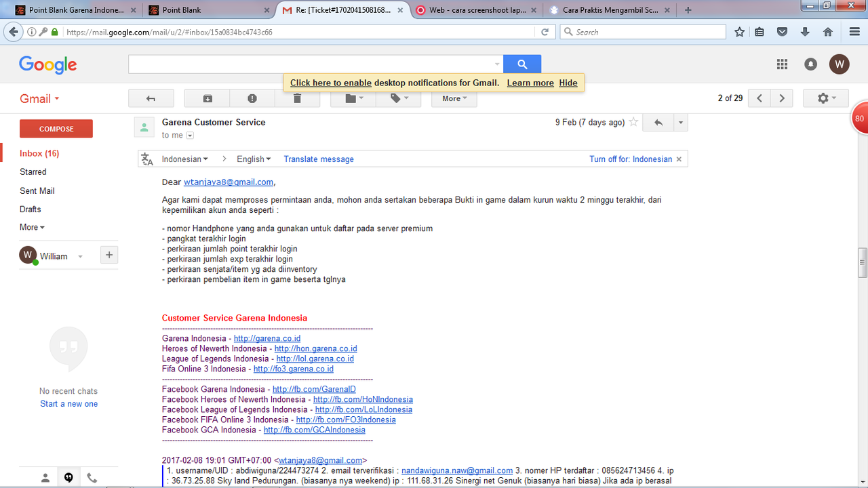
Task: Click the red 80 notification badge
Action: tap(860, 119)
